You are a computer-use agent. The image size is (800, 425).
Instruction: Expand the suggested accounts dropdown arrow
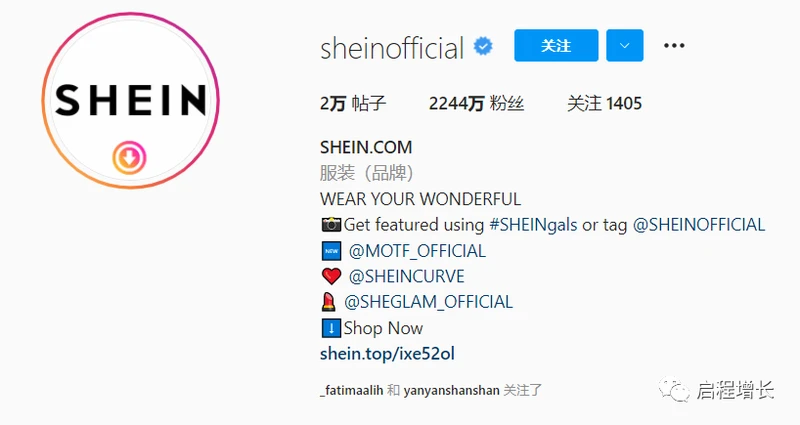(x=624, y=45)
